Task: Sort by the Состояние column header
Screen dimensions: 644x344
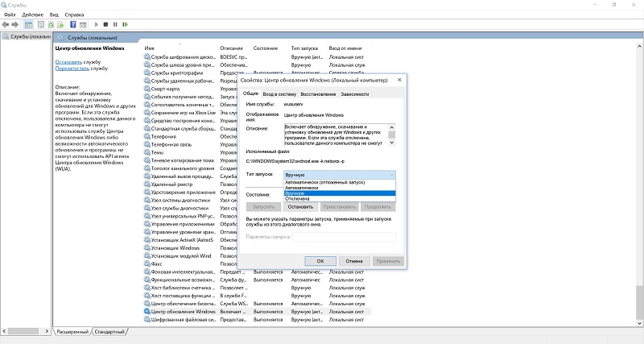Action: pyautogui.click(x=266, y=48)
